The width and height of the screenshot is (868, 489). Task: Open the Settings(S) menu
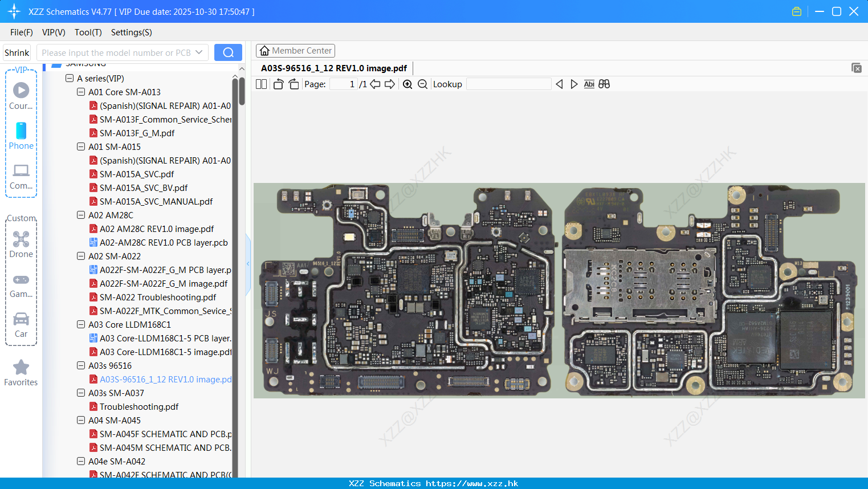[132, 32]
